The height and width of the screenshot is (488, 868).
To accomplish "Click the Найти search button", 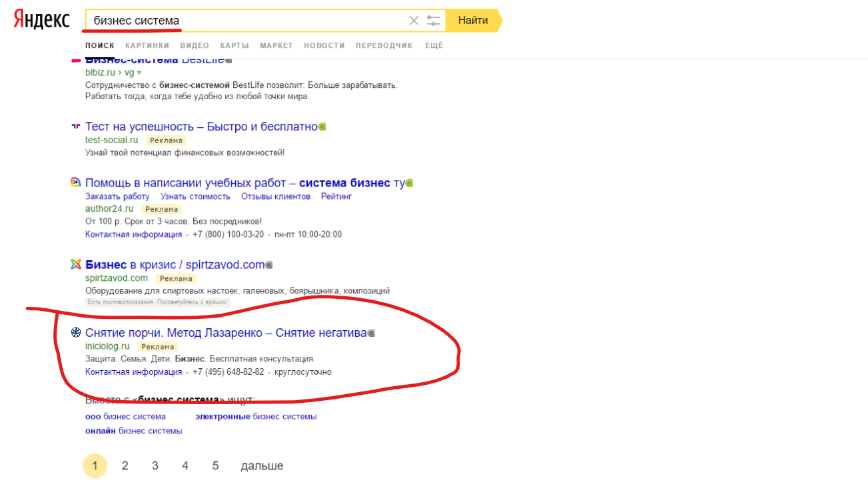I will [473, 21].
